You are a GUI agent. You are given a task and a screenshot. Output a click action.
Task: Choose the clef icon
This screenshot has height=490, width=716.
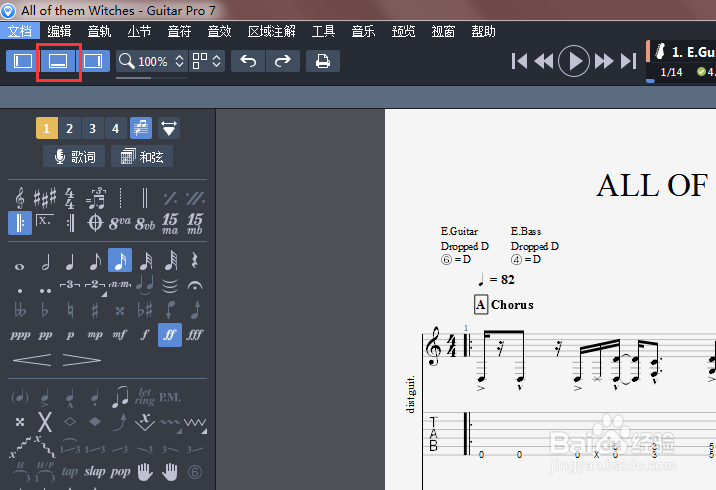20,198
